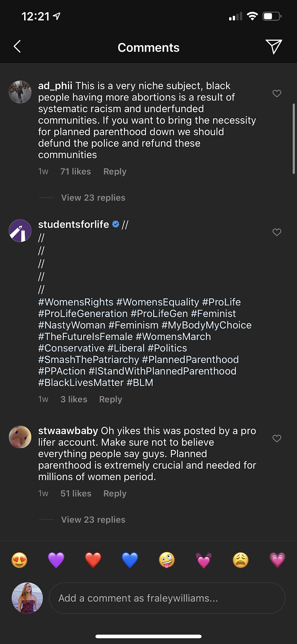Like stwaawbaby's comment with heart
This screenshot has width=297, height=644.
click(x=277, y=438)
